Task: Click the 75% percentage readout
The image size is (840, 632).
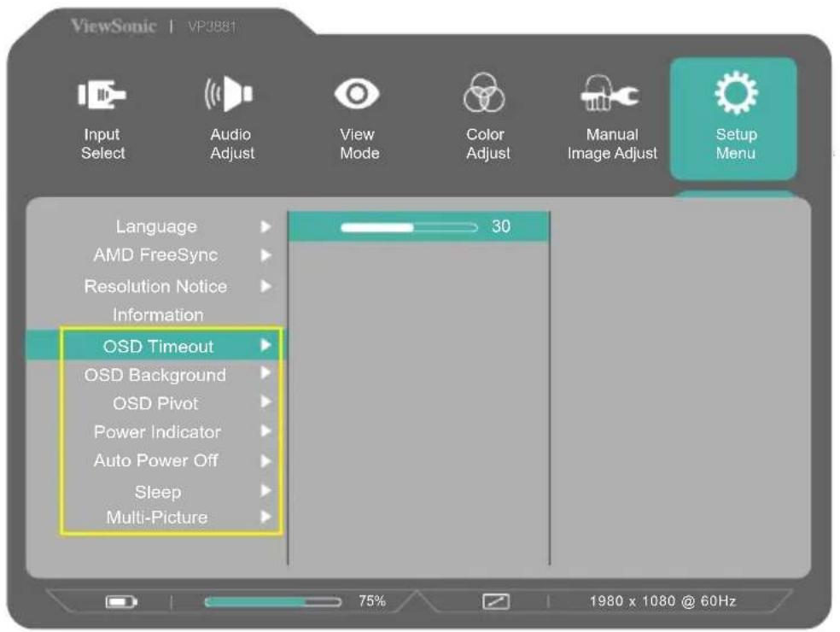Action: (x=372, y=601)
